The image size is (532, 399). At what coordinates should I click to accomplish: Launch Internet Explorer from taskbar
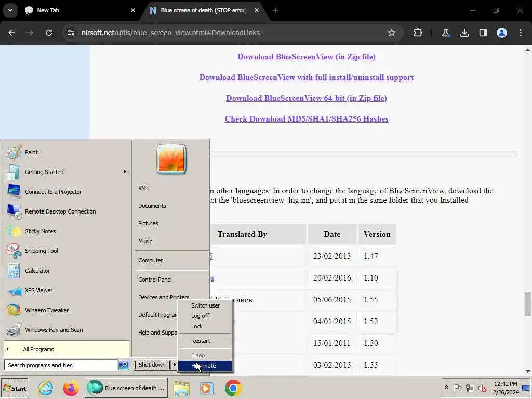(x=45, y=388)
